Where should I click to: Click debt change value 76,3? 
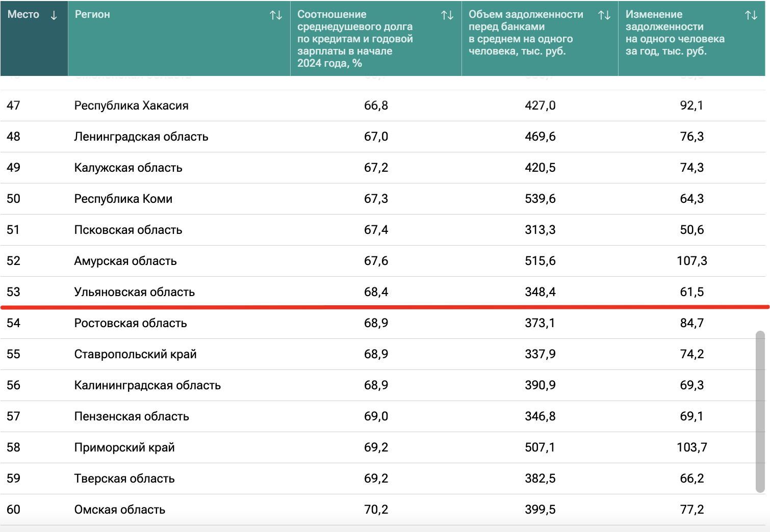(691, 137)
